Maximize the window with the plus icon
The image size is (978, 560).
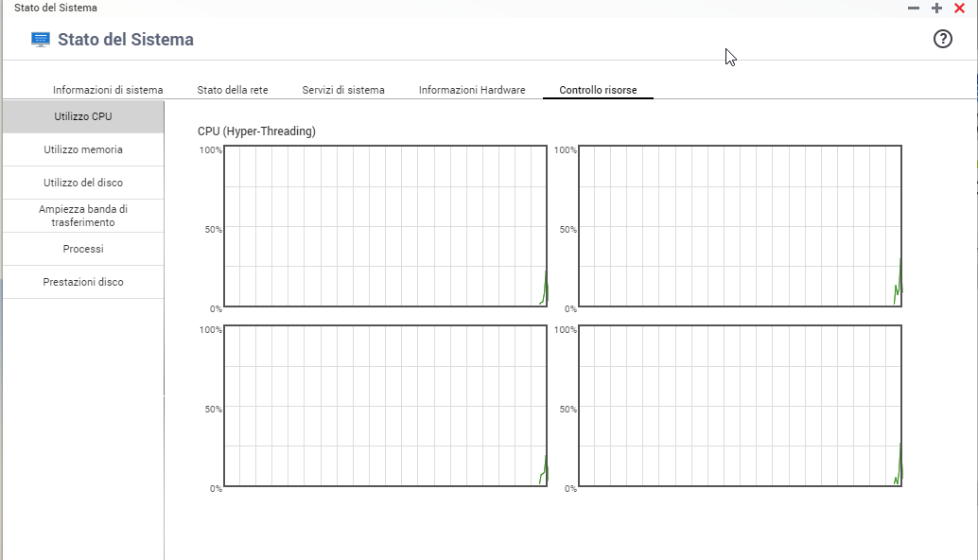click(936, 8)
